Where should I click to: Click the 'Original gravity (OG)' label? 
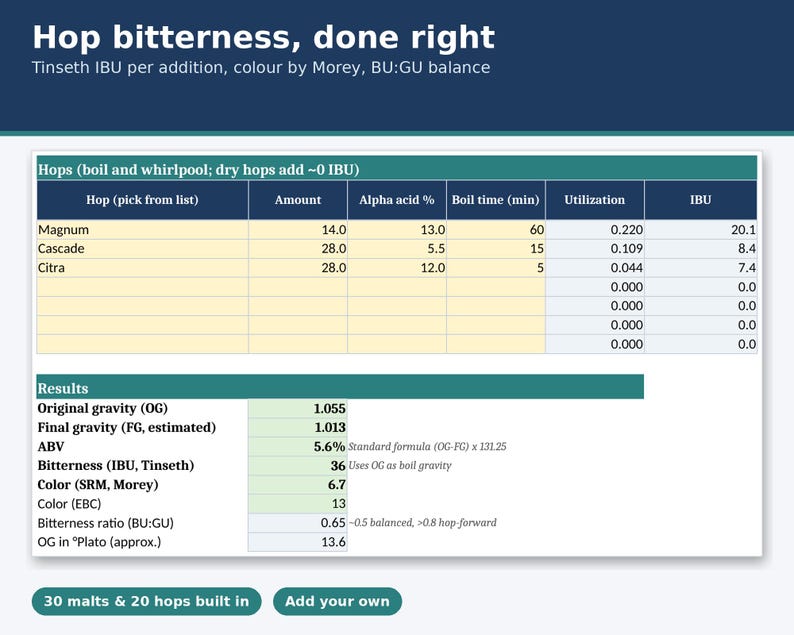click(103, 408)
